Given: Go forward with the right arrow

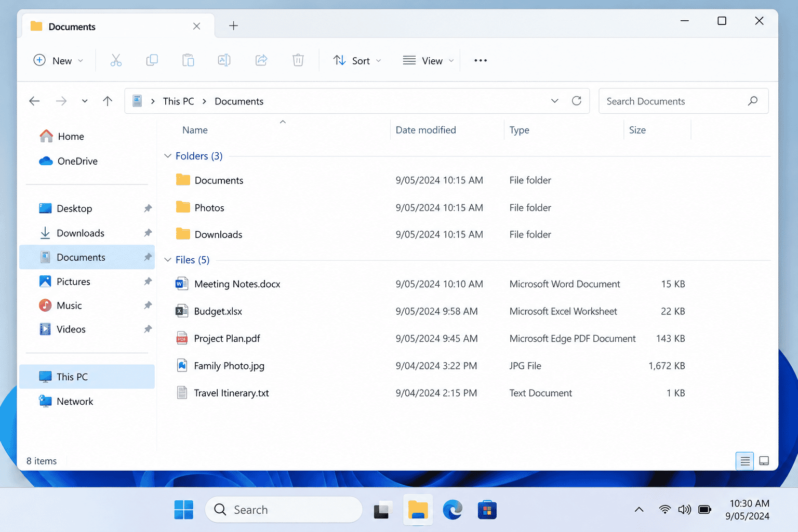Looking at the screenshot, I should tap(61, 101).
